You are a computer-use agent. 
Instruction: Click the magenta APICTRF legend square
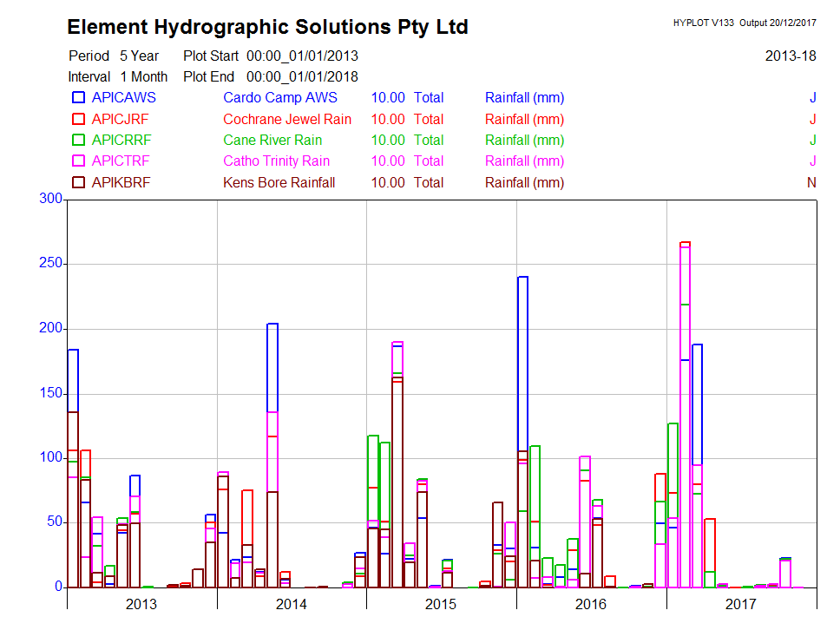pos(78,161)
